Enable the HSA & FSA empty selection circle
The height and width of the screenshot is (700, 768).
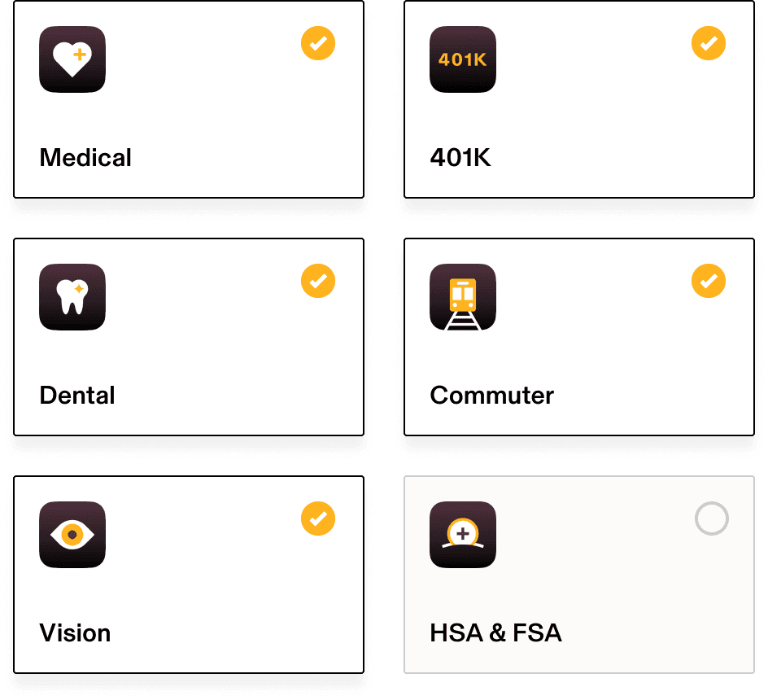712,518
